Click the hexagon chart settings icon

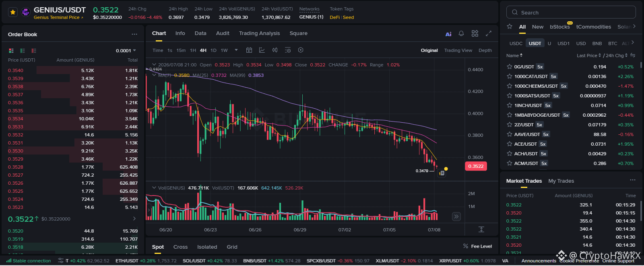(301, 50)
